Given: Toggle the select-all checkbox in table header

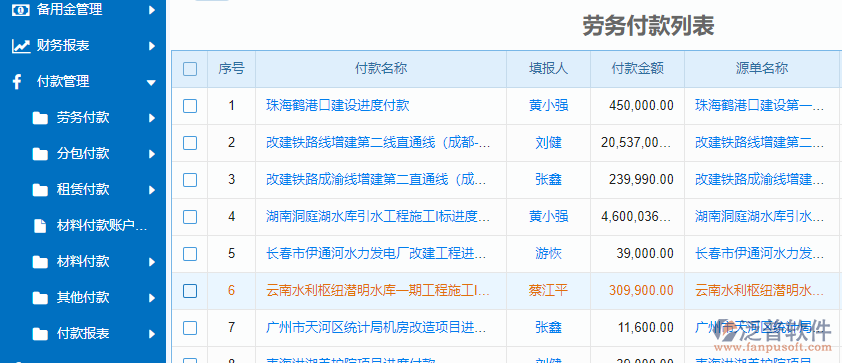Looking at the screenshot, I should click(190, 69).
